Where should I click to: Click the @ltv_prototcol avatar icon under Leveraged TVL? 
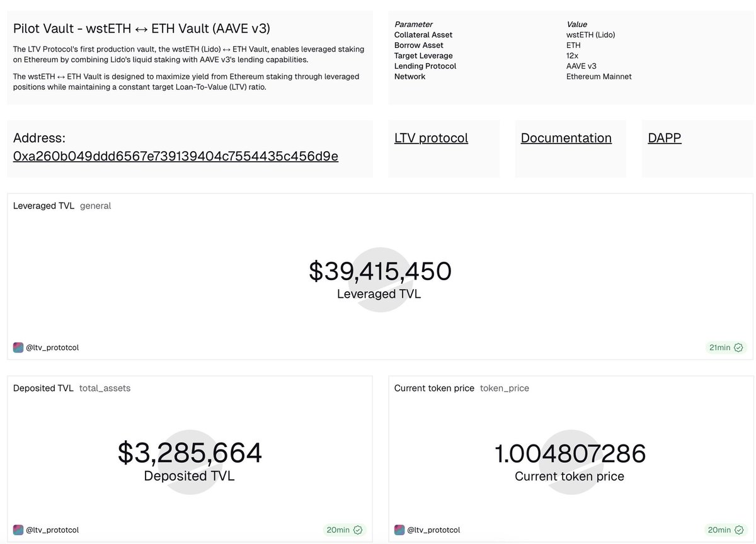click(x=18, y=348)
